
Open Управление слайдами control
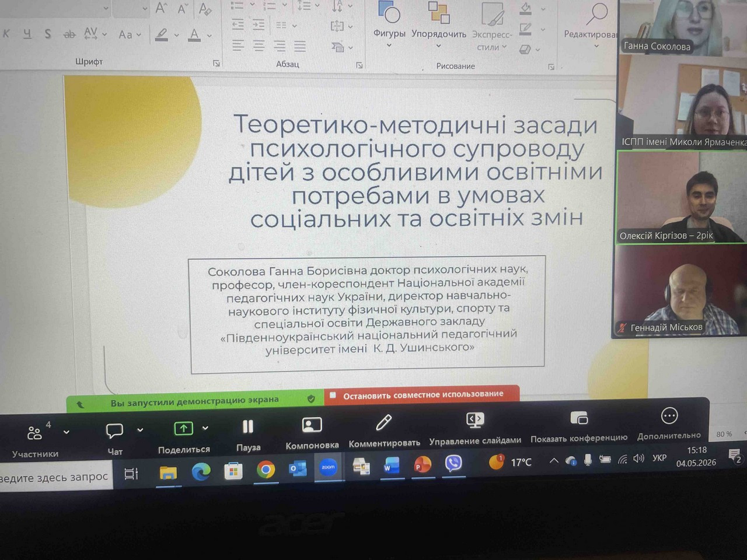(475, 428)
